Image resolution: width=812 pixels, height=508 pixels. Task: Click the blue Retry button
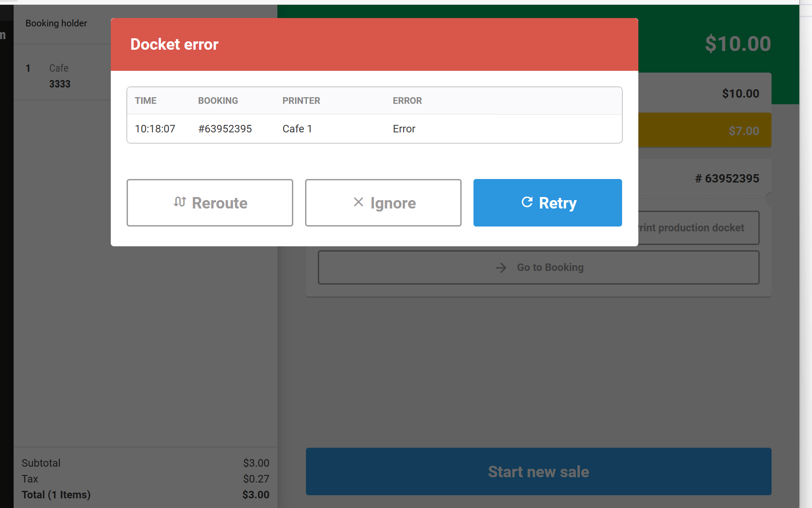coord(547,203)
